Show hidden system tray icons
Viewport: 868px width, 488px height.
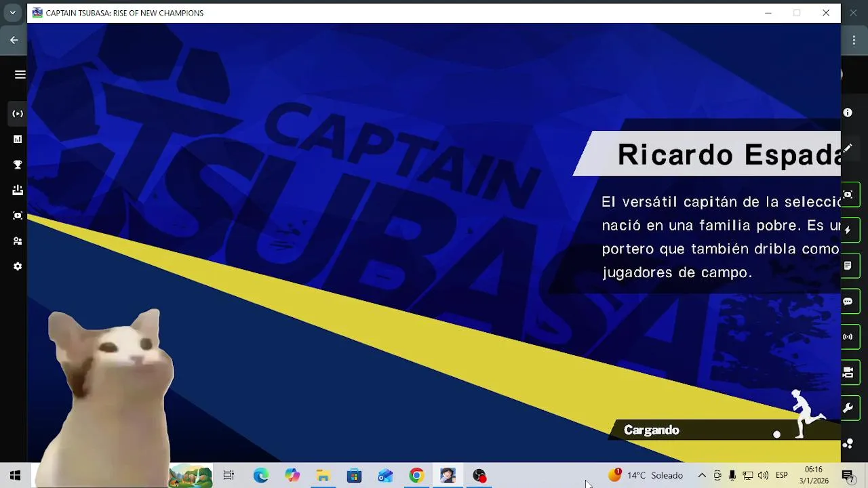pos(702,476)
